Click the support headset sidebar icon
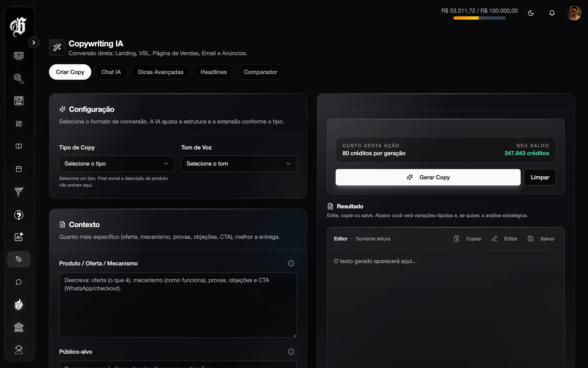The image size is (588, 368). click(19, 350)
